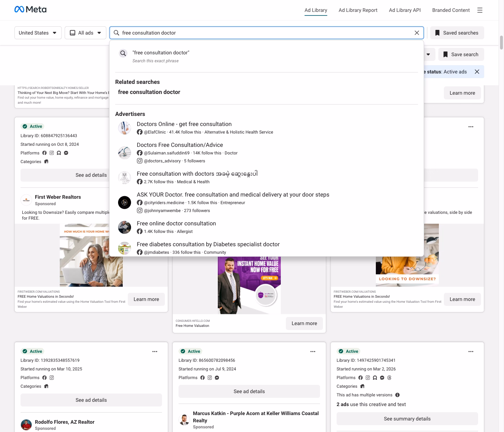Image resolution: width=504 pixels, height=432 pixels.
Task: Click the Meta logo
Action: 30,9
